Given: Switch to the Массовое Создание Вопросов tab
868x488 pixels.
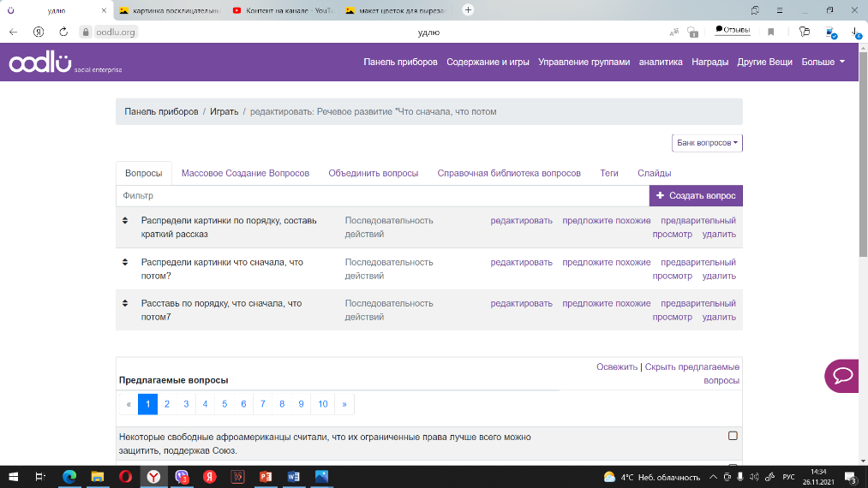Looking at the screenshot, I should tap(245, 173).
